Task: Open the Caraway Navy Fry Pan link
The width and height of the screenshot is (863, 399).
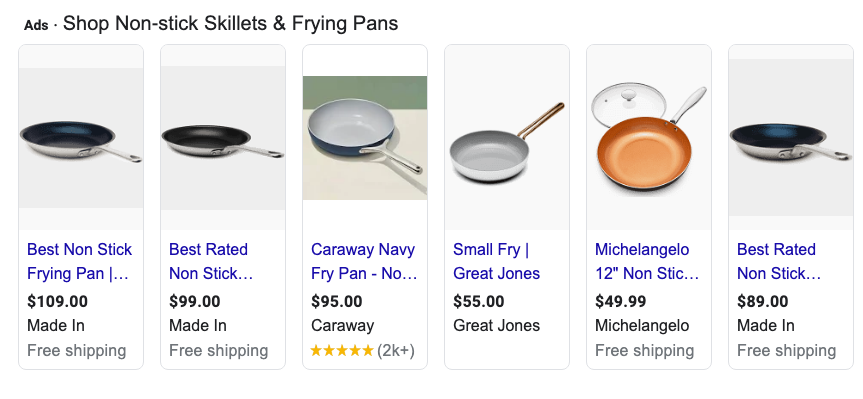Action: [x=364, y=261]
